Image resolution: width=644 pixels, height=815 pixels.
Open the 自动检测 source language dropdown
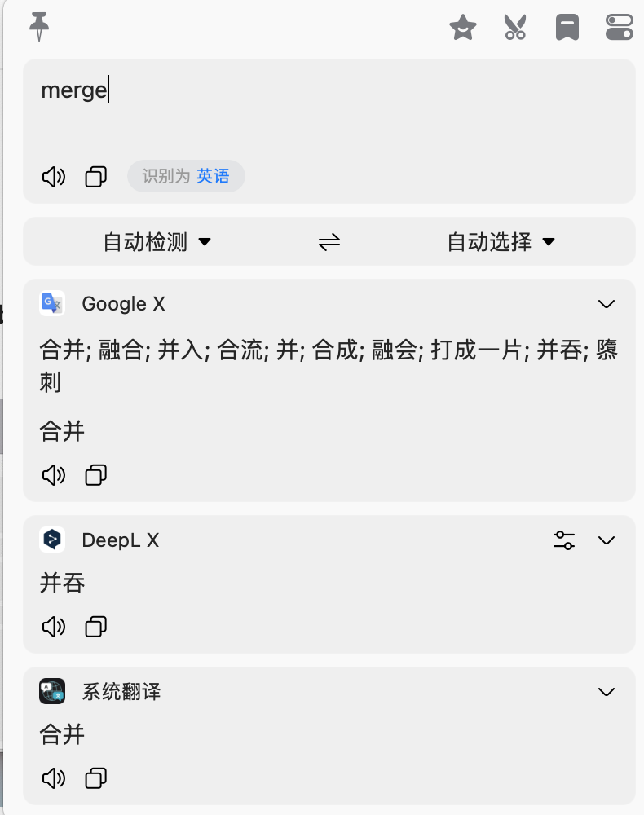(x=157, y=242)
